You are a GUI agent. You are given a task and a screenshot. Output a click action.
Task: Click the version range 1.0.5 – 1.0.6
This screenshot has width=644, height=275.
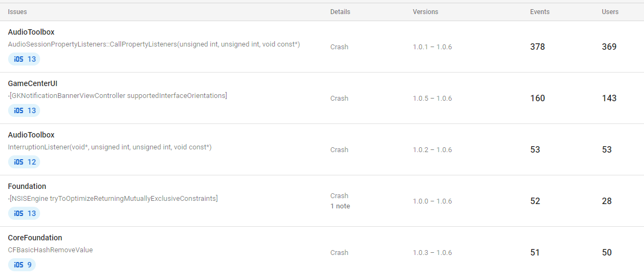click(x=432, y=99)
